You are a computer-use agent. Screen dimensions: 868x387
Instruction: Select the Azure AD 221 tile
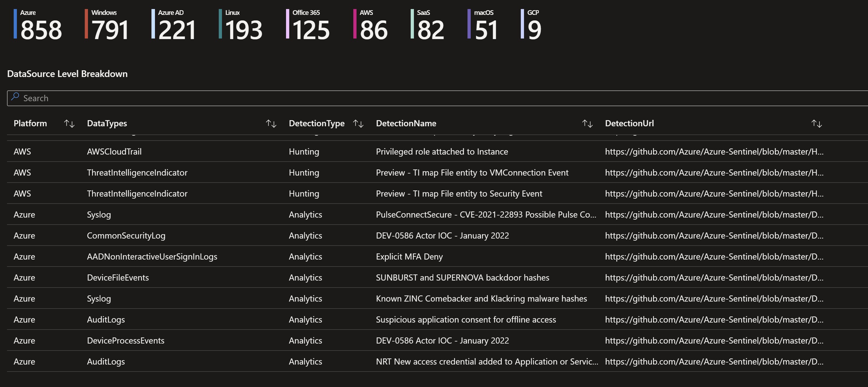174,24
